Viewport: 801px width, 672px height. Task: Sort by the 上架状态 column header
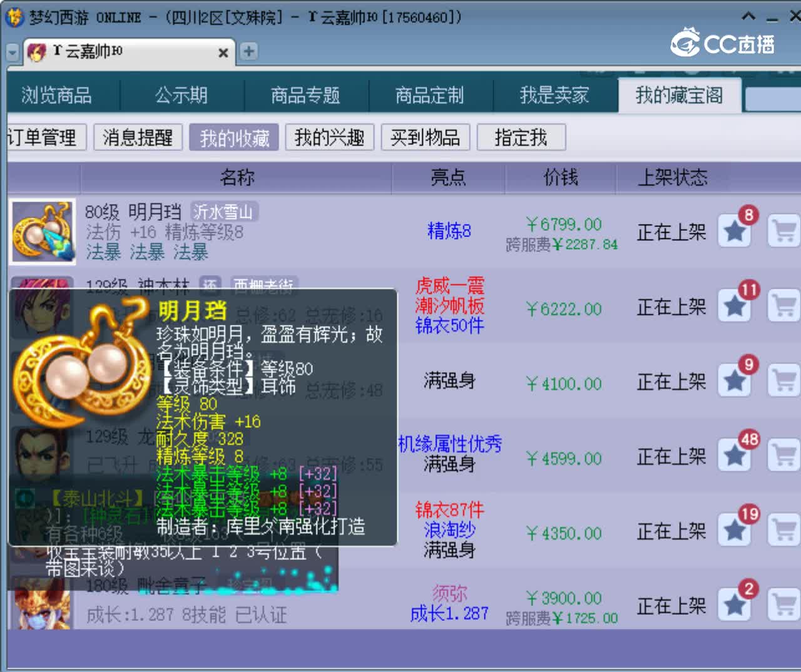672,177
